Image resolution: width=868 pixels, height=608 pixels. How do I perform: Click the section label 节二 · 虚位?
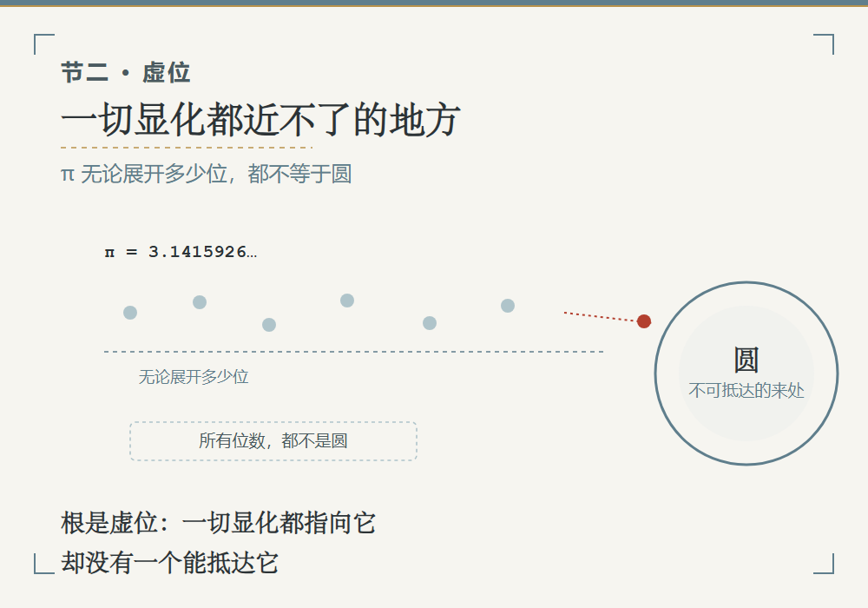click(126, 73)
